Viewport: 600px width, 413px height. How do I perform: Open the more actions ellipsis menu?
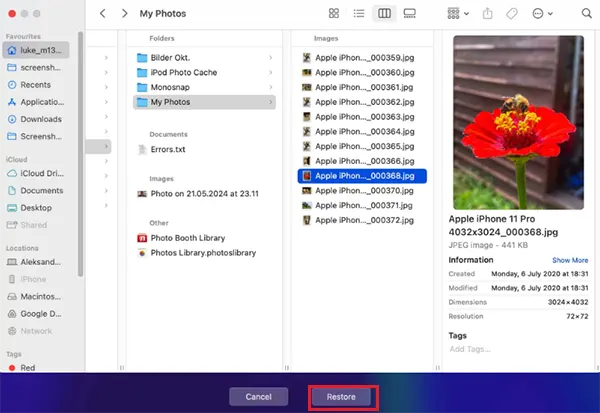point(542,13)
